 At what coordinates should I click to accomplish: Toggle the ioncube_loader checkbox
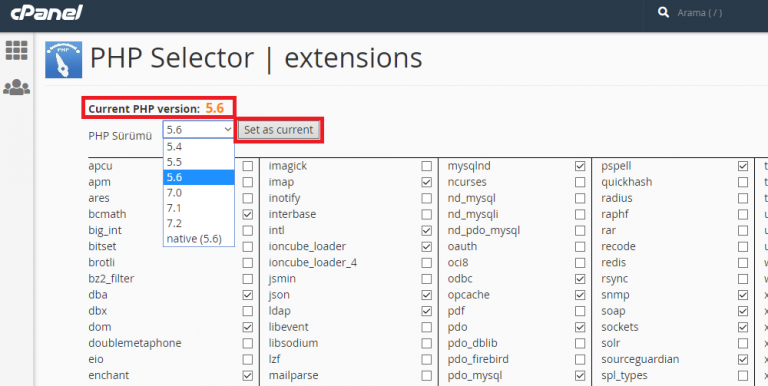427,246
